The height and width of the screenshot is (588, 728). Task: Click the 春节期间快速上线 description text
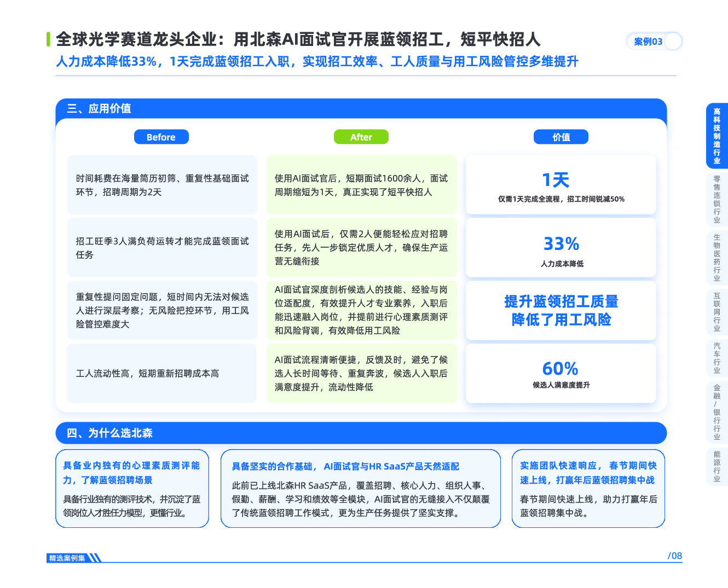click(588, 506)
